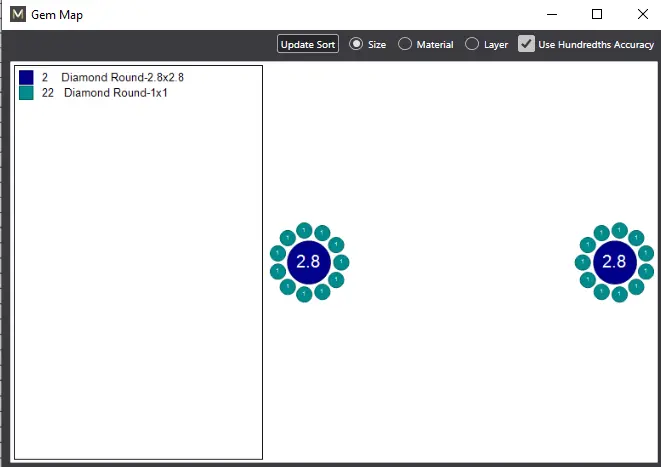661x467 pixels.
Task: Pick bottommost small teal gem in left cluster
Action: click(304, 294)
